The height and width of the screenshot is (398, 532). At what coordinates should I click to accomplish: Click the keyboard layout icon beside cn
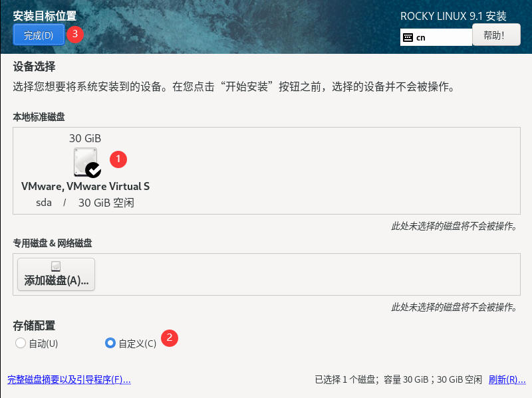[x=408, y=37]
